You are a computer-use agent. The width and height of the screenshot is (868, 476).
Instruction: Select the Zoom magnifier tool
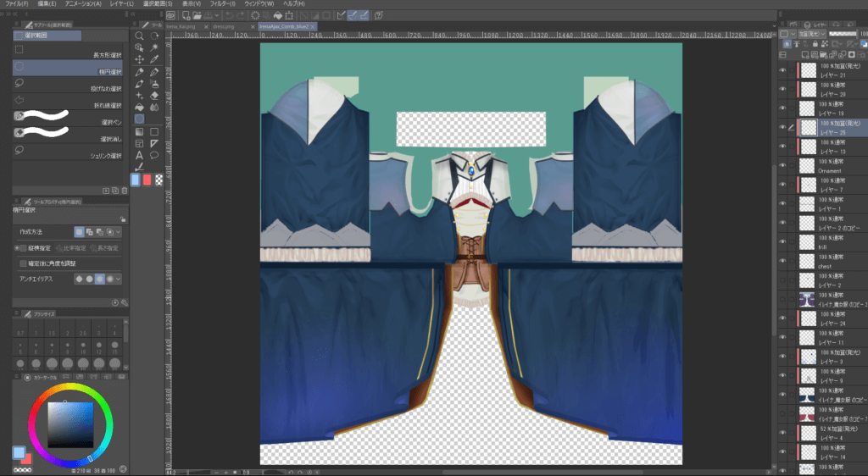click(140, 36)
